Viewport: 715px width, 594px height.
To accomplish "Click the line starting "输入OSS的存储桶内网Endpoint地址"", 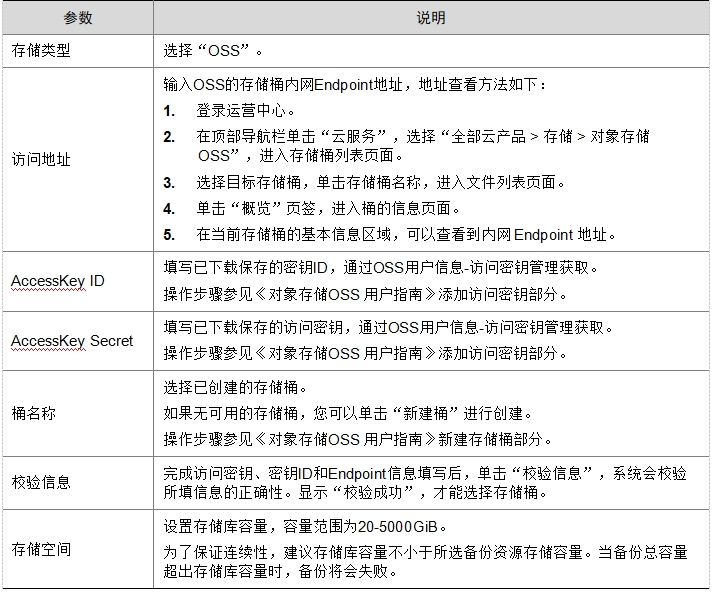I will [355, 85].
